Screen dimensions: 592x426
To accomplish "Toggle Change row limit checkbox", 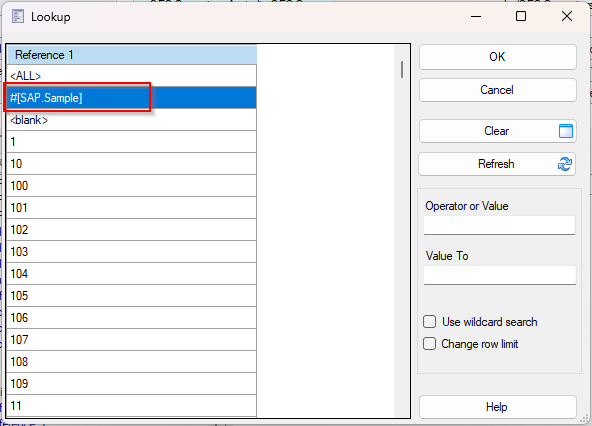I will (429, 344).
